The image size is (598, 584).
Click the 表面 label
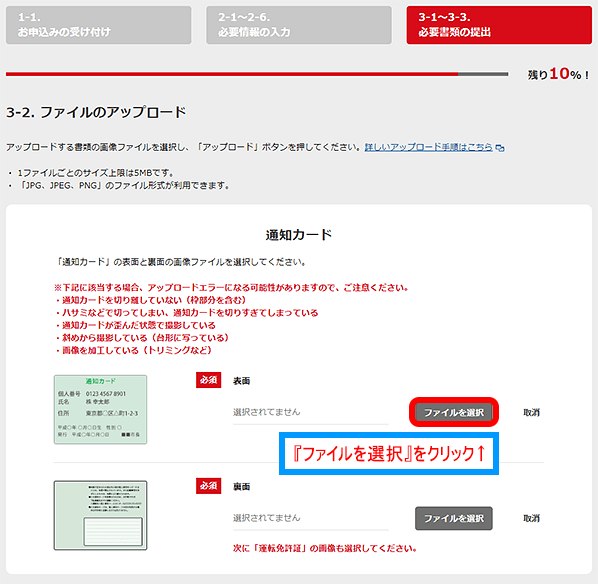[241, 381]
